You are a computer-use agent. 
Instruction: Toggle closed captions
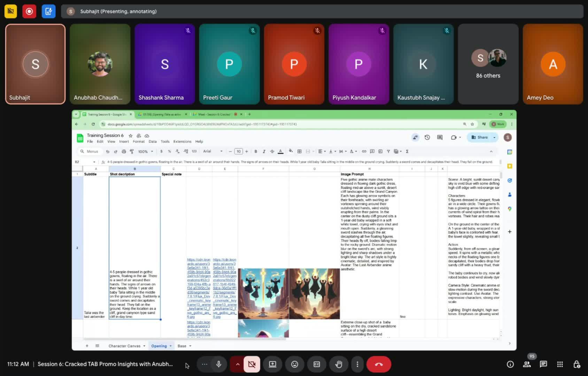pos(317,364)
